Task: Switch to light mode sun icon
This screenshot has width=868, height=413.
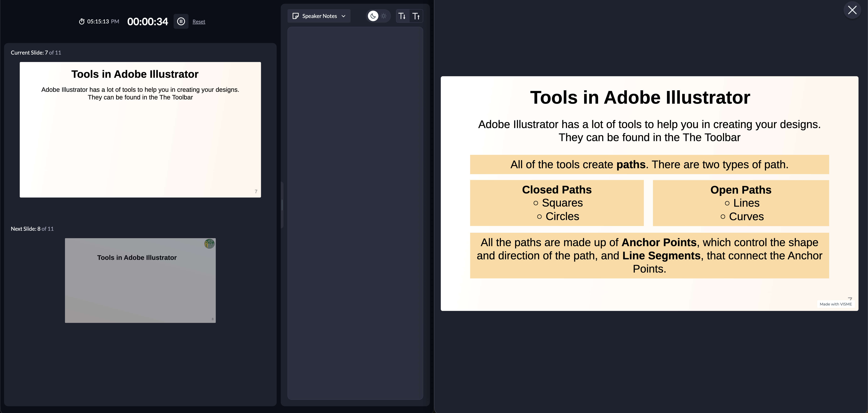Action: [x=384, y=16]
